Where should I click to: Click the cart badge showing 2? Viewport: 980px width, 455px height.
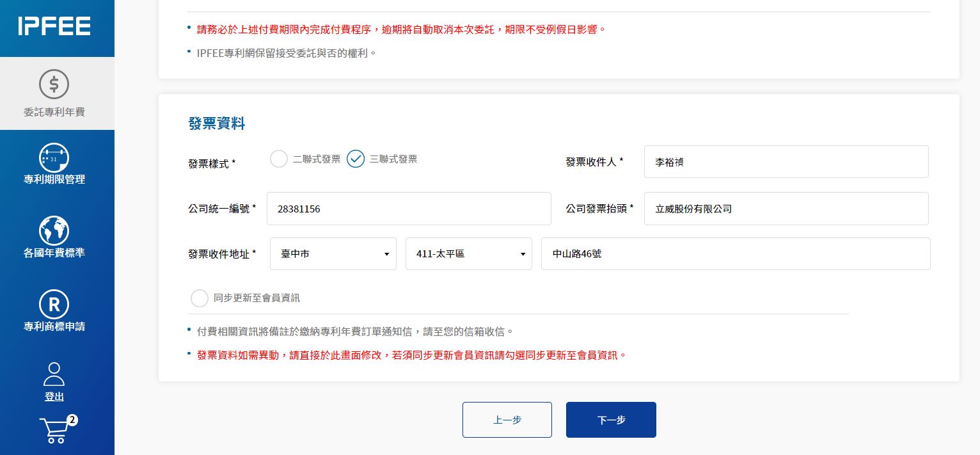(72, 420)
